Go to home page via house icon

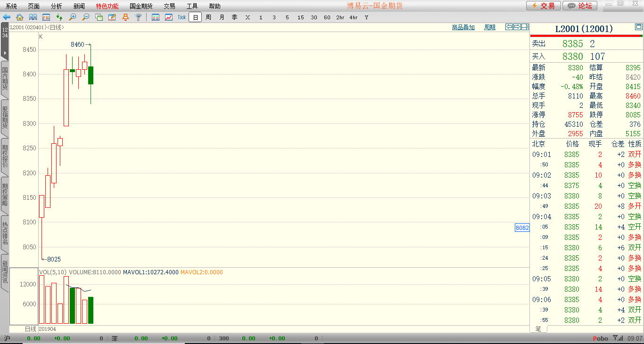(20, 17)
